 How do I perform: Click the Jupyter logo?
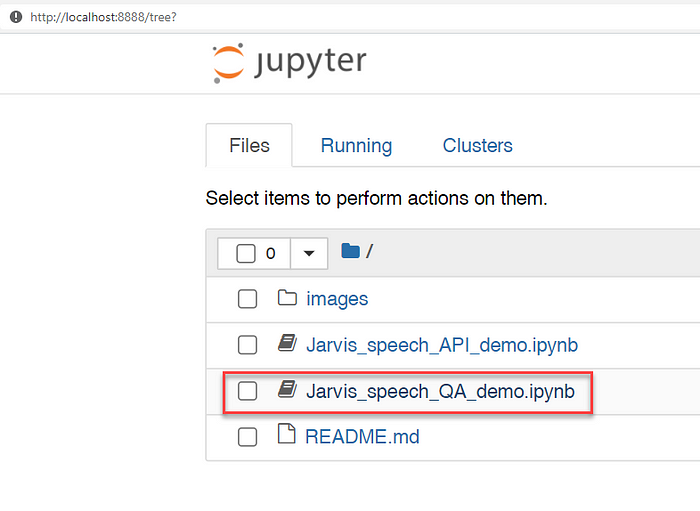289,62
